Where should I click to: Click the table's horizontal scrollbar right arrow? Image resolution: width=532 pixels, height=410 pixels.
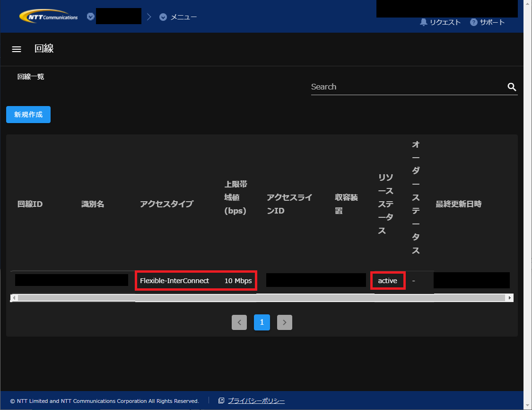pos(510,298)
